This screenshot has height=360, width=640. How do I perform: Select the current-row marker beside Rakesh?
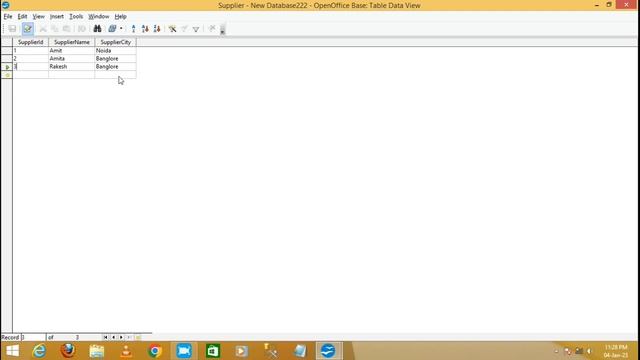coord(7,67)
